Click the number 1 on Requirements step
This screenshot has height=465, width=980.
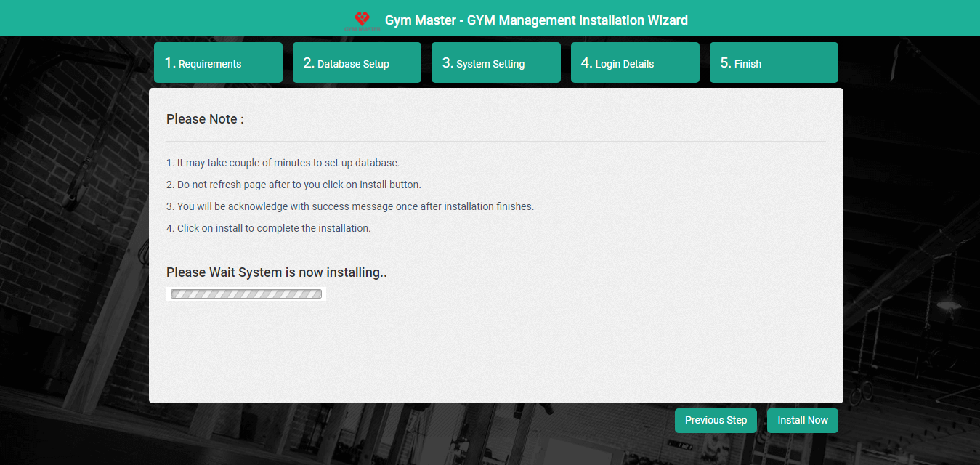pos(169,63)
